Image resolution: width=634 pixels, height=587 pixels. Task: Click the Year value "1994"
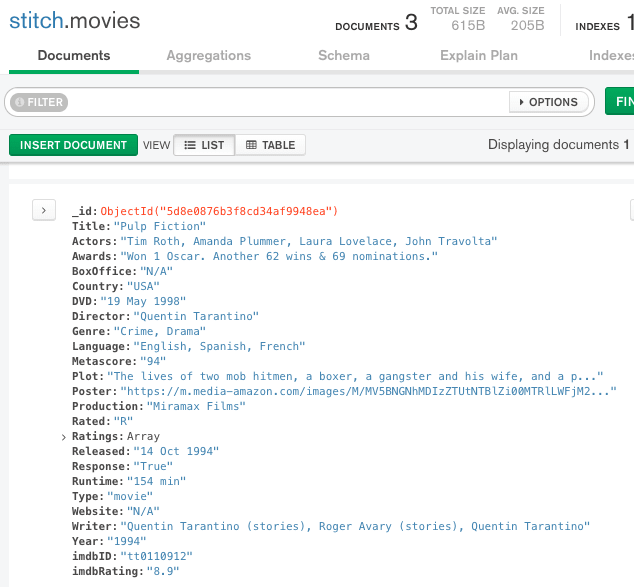(x=127, y=541)
